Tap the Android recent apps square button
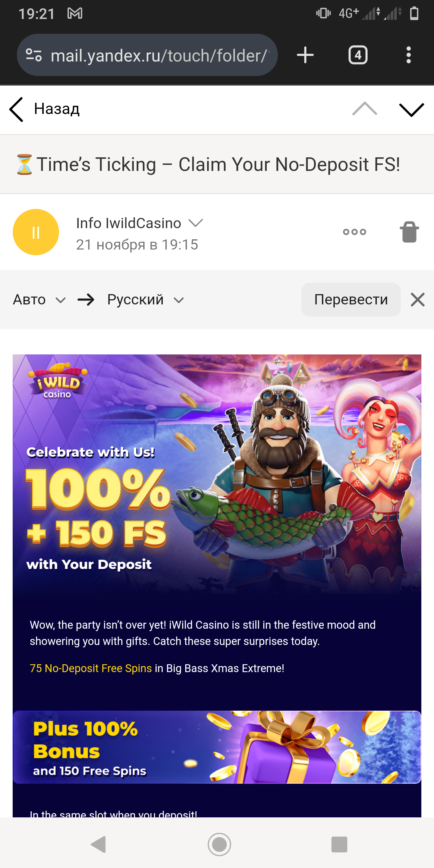434x868 pixels. [x=339, y=844]
